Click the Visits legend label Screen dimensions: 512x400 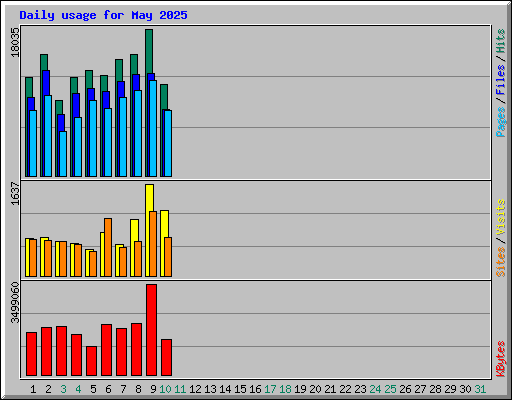tap(500, 218)
